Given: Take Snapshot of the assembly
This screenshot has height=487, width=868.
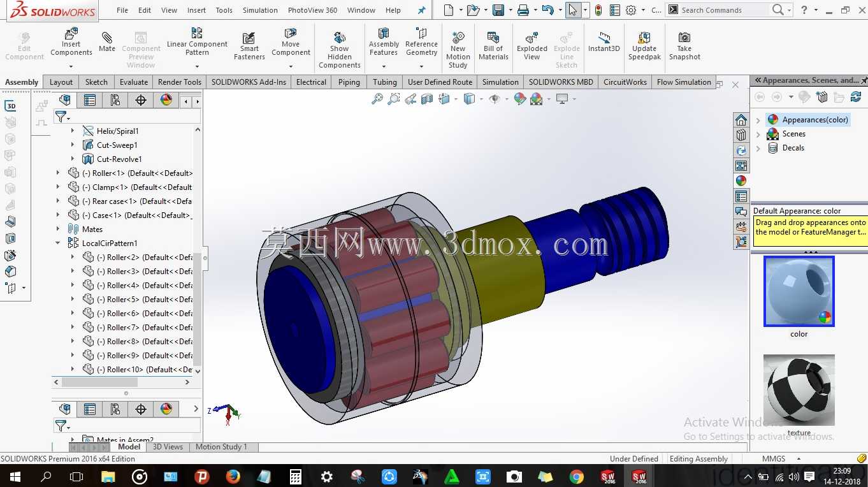Looking at the screenshot, I should 684,46.
